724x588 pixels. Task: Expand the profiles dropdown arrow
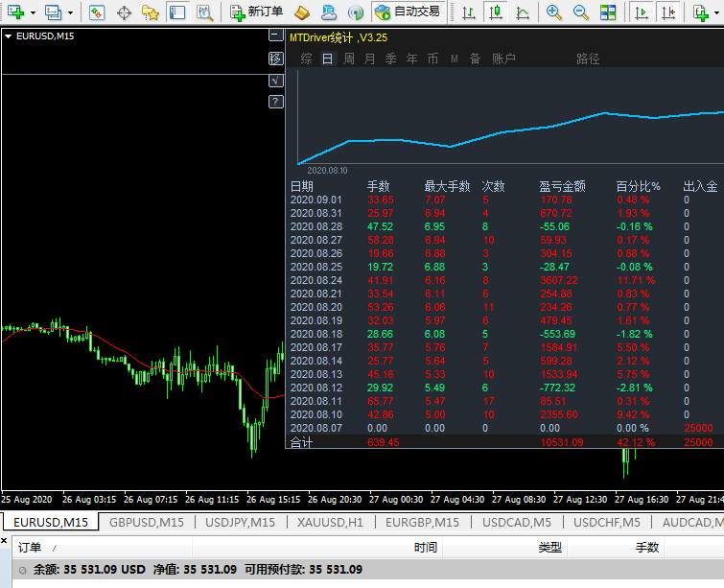click(x=70, y=12)
